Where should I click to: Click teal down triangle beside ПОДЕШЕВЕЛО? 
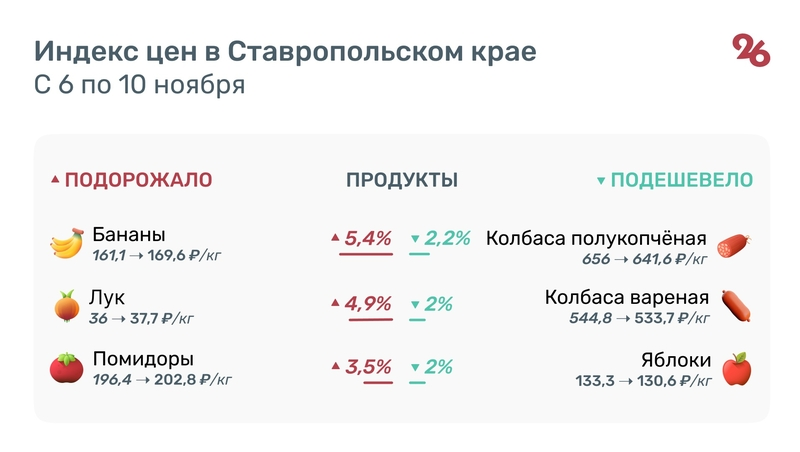pos(600,181)
